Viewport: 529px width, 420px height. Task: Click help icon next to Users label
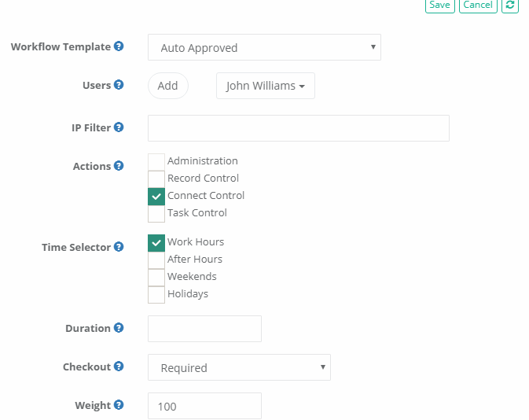pos(119,85)
